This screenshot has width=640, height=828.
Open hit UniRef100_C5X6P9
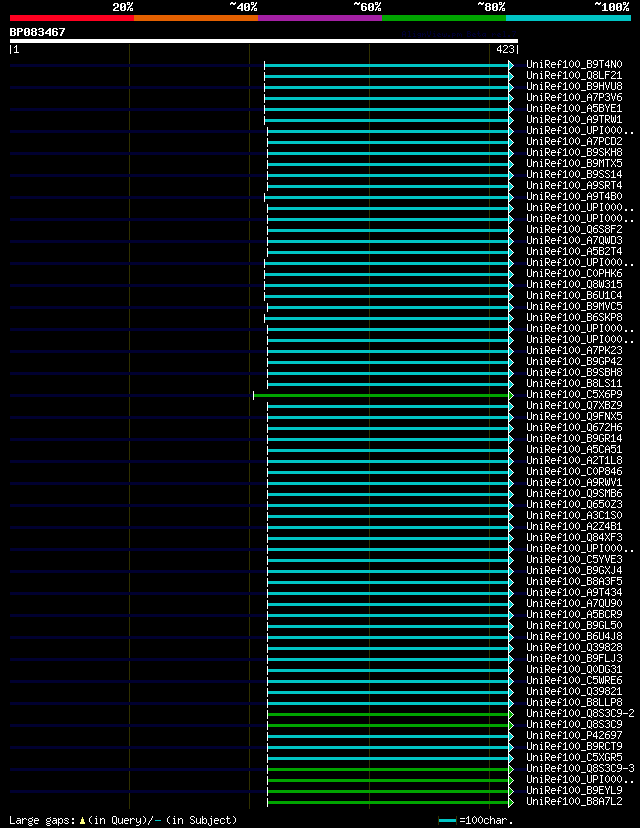tap(574, 394)
